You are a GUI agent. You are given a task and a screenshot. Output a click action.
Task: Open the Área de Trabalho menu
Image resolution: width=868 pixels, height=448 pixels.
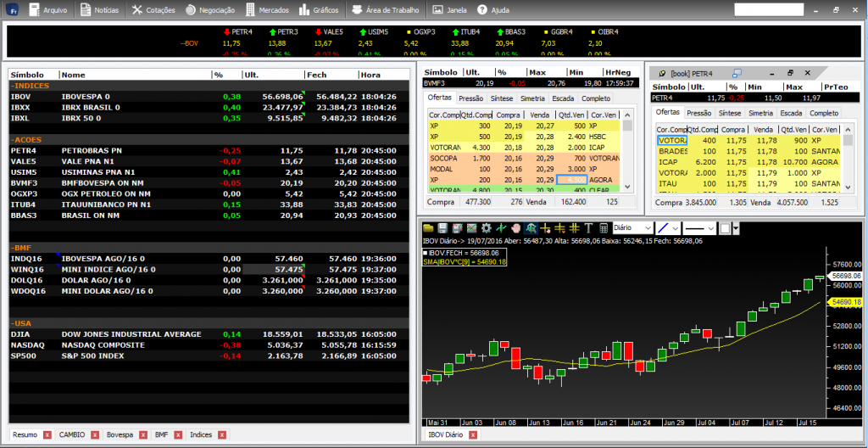click(x=386, y=9)
